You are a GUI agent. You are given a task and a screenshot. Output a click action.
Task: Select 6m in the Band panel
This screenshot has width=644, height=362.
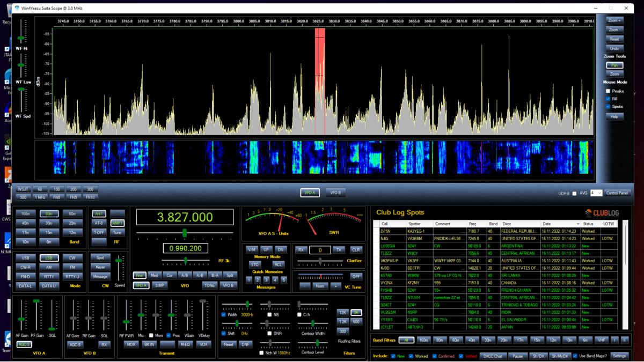[x=49, y=242]
